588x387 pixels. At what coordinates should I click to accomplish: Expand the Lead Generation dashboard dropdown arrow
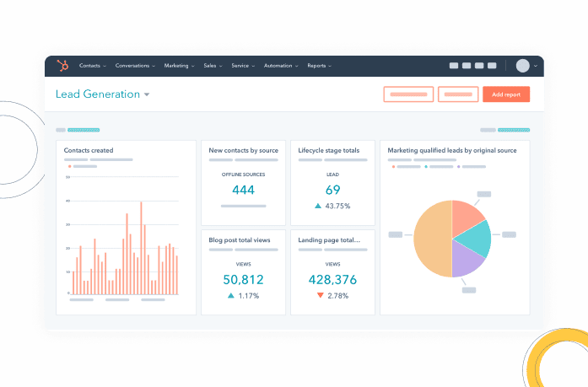(147, 94)
